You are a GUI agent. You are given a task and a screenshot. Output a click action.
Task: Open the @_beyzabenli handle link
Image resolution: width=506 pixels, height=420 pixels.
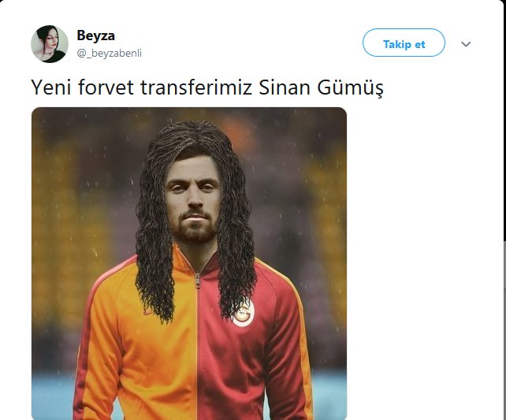click(109, 54)
